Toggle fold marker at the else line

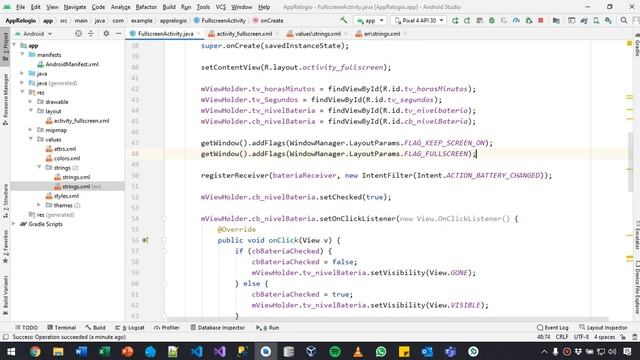point(164,284)
